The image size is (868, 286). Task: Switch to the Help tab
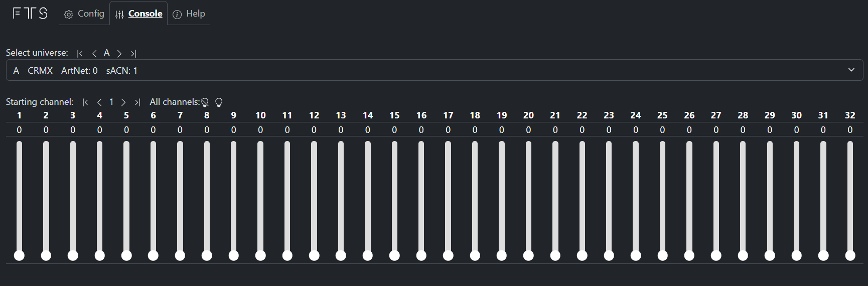(x=189, y=14)
